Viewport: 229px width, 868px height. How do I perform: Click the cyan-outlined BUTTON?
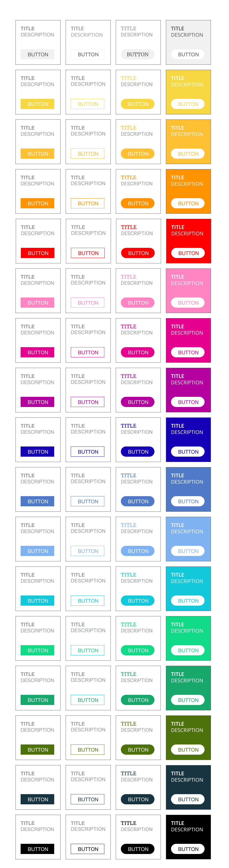[x=88, y=601]
